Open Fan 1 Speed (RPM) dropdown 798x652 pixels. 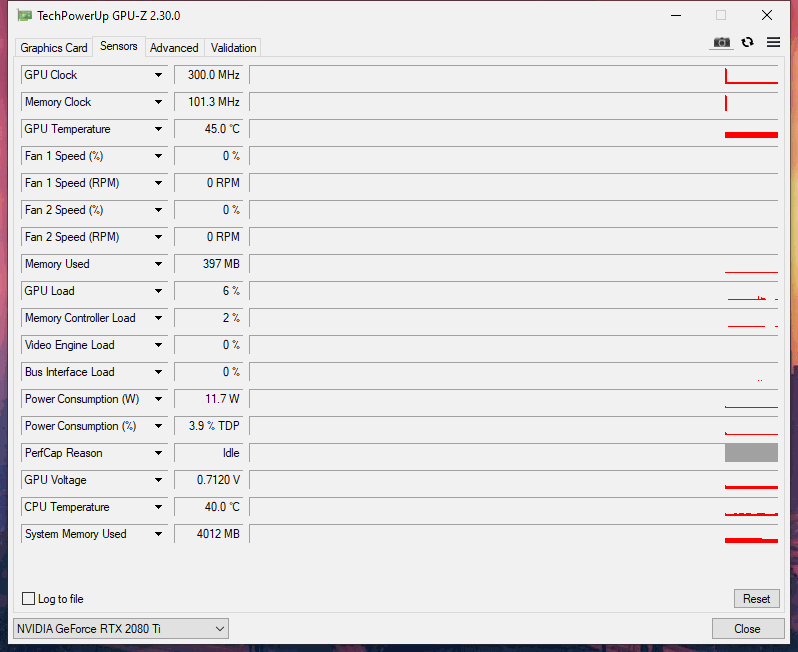click(158, 183)
